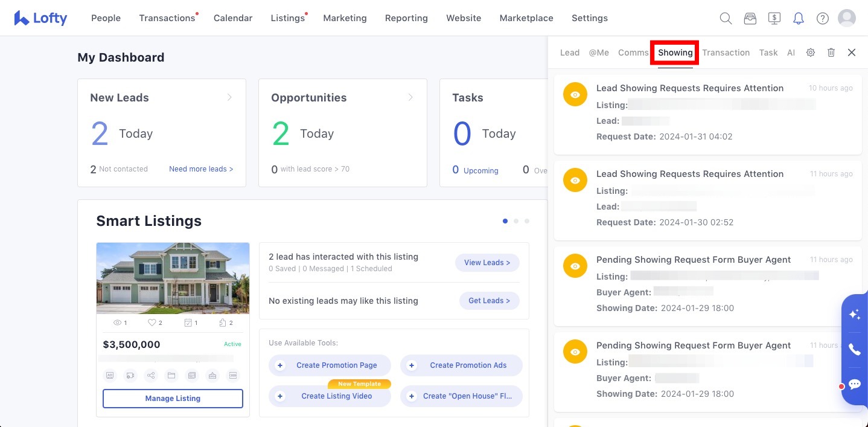The width and height of the screenshot is (868, 427).
Task: Click the notification panel settings gear
Action: point(811,53)
